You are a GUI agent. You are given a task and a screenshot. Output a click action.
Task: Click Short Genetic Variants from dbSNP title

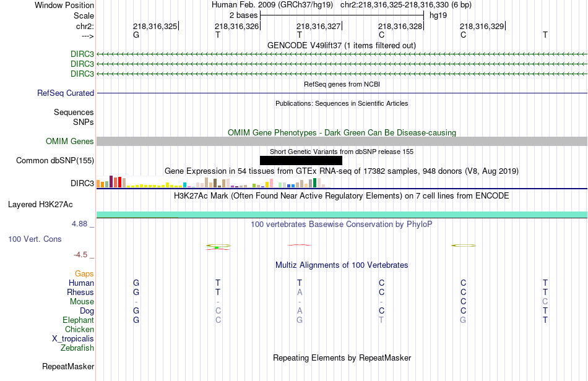(342, 152)
